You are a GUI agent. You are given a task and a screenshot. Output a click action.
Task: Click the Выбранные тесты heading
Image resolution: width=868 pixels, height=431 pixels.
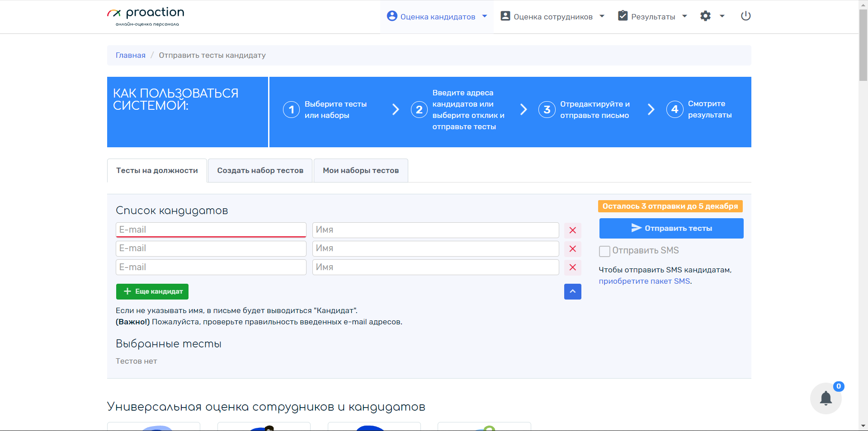click(x=169, y=344)
